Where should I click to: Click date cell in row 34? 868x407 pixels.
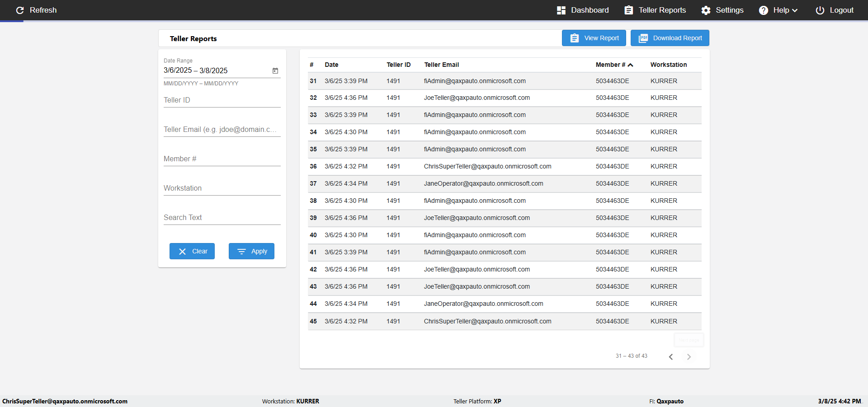point(346,132)
